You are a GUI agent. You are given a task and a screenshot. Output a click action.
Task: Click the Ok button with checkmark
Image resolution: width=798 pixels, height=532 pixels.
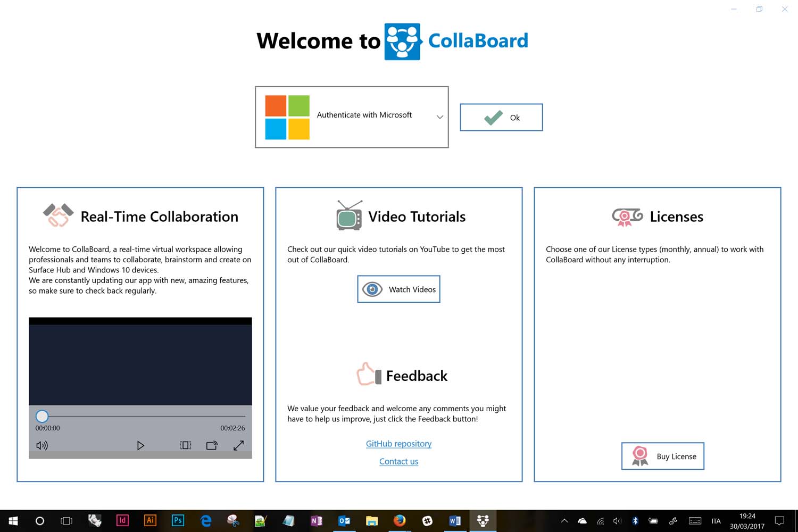click(501, 117)
